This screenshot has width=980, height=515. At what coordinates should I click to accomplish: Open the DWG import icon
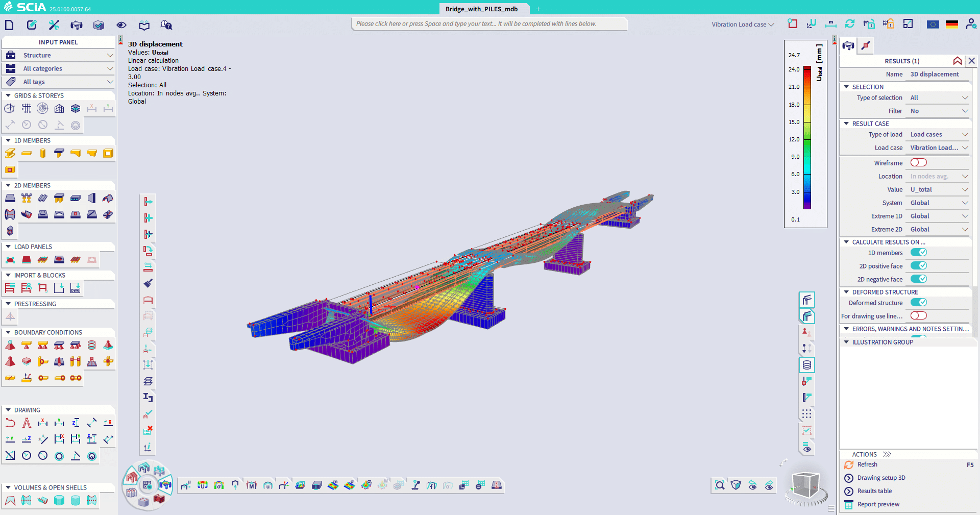coord(75,288)
